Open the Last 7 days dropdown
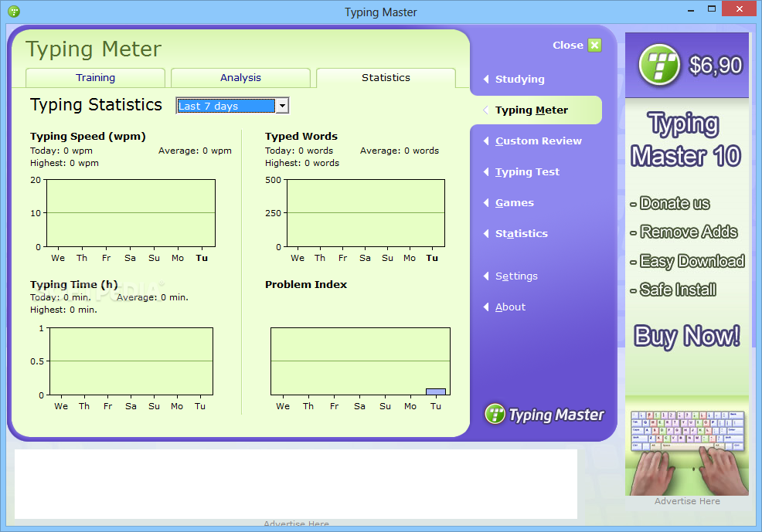This screenshot has width=762, height=532. tap(233, 106)
